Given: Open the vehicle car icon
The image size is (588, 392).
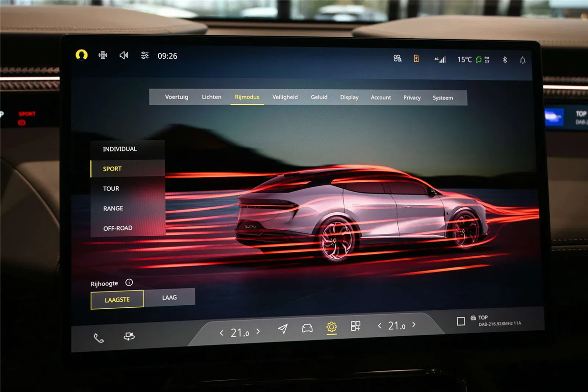Looking at the screenshot, I should tap(307, 328).
